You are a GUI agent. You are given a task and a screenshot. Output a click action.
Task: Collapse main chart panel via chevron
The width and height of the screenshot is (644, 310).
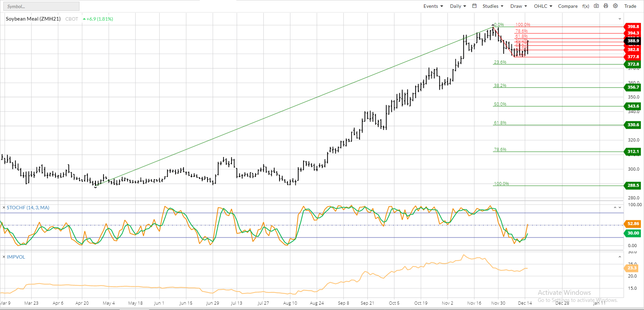coord(620,19)
